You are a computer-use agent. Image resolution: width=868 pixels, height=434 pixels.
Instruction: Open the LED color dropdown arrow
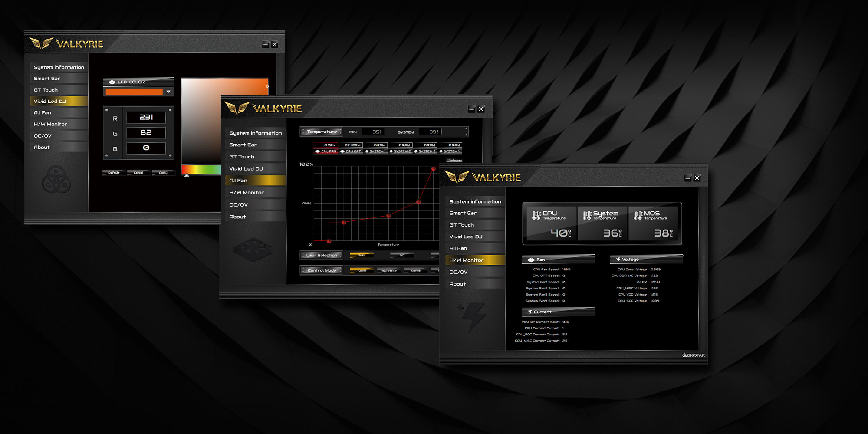click(168, 92)
